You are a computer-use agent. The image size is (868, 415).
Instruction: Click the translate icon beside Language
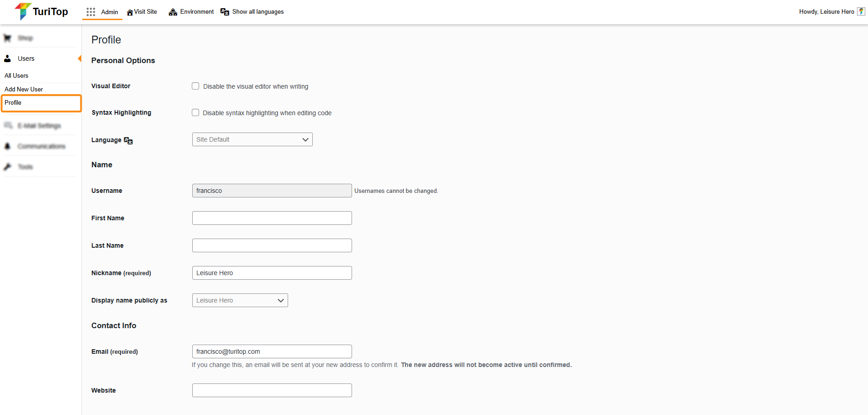[128, 140]
